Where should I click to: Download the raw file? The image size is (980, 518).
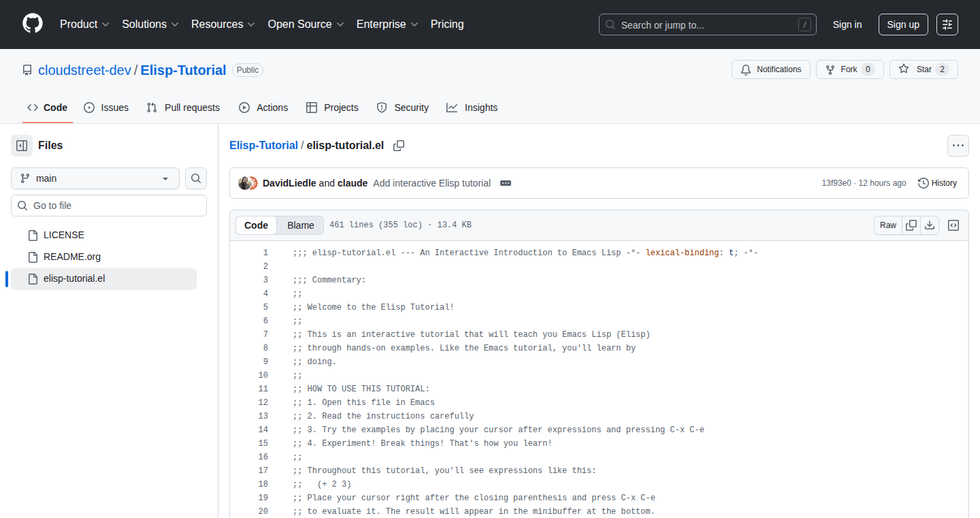(x=930, y=225)
